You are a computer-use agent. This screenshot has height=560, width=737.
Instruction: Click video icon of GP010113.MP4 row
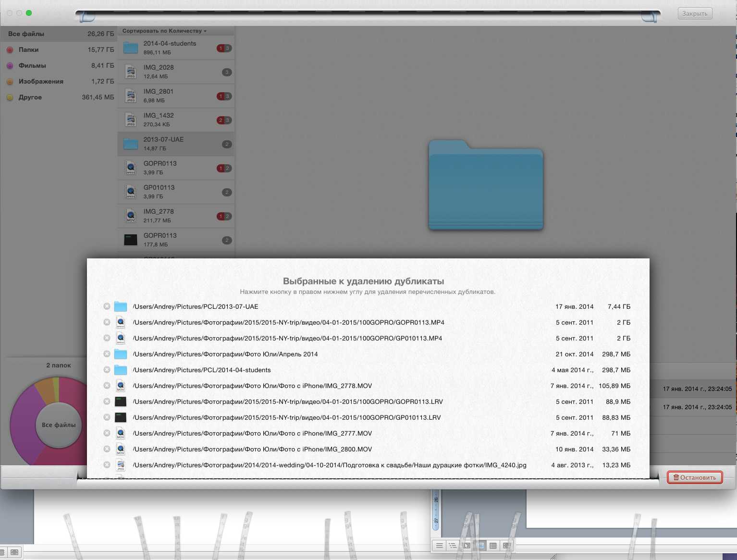121,338
